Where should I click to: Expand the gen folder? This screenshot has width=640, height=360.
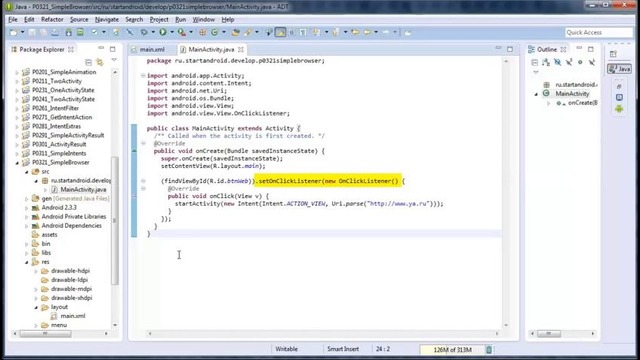pyautogui.click(x=27, y=199)
